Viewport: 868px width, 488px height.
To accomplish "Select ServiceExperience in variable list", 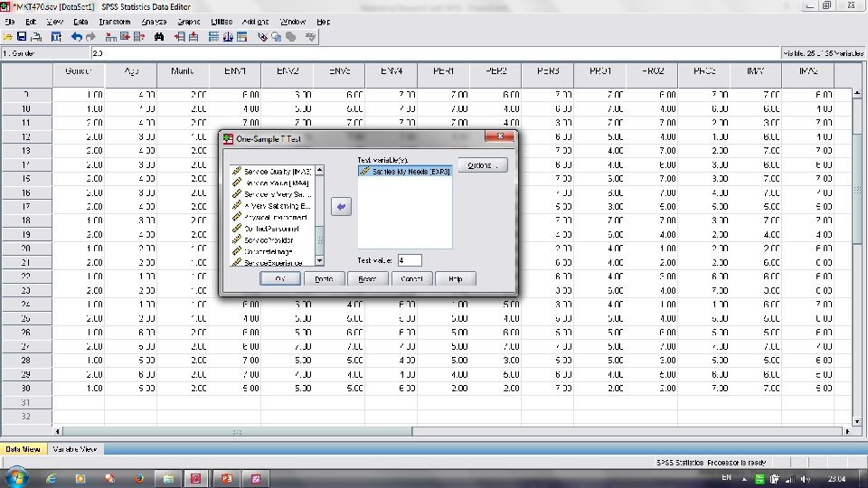I will [272, 263].
